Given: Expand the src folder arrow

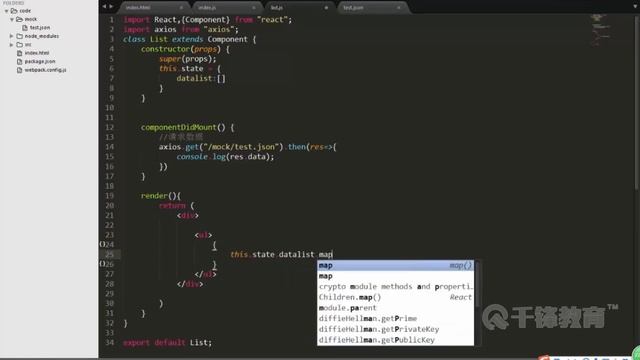Looking at the screenshot, I should (12, 44).
